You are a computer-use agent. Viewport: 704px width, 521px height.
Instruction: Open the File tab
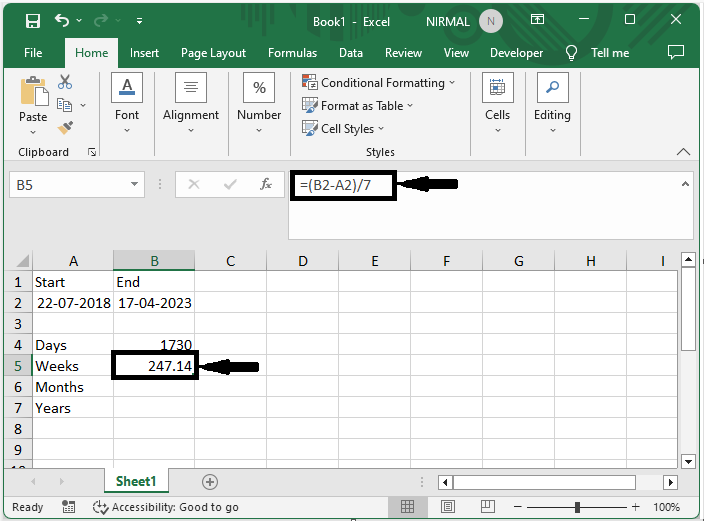click(33, 53)
